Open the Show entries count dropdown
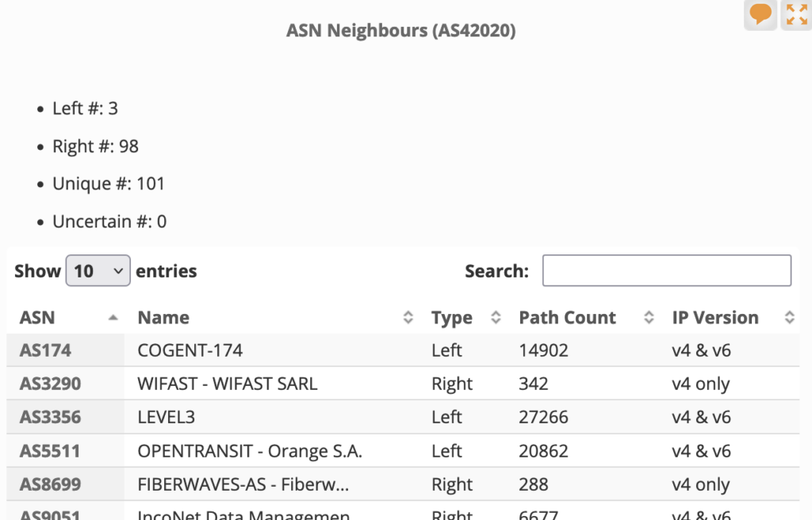The image size is (812, 520). coord(98,271)
